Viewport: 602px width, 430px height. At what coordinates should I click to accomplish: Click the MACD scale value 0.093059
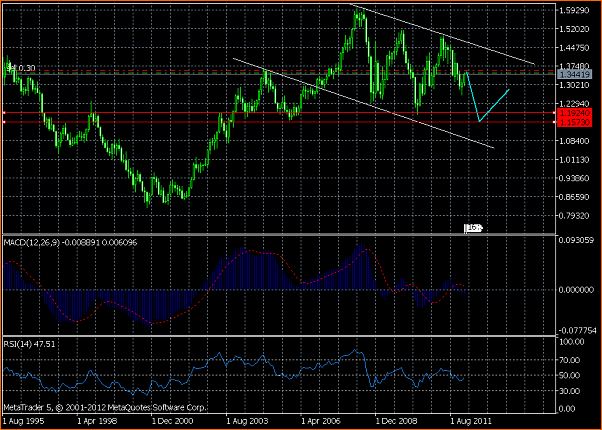tap(577, 241)
